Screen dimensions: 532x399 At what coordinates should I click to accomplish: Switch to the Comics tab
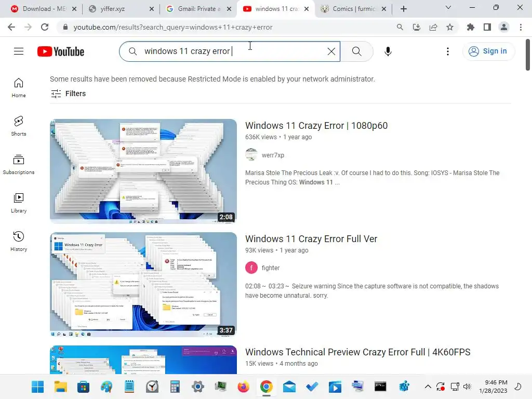354,9
